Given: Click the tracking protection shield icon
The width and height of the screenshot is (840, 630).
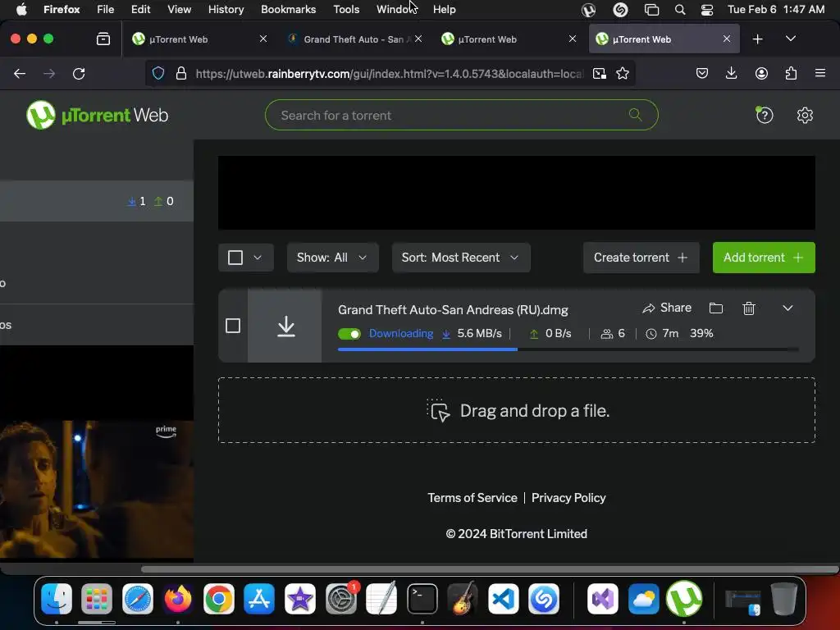Looking at the screenshot, I should [158, 73].
